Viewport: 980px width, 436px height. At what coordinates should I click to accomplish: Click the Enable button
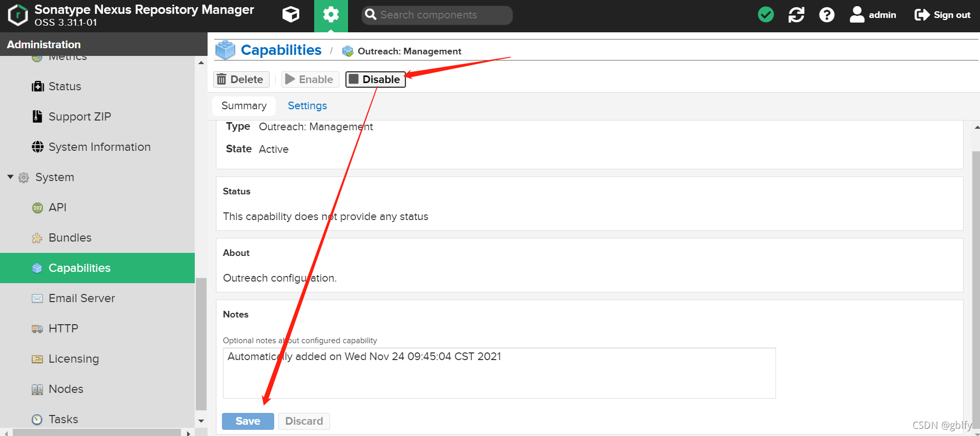310,80
